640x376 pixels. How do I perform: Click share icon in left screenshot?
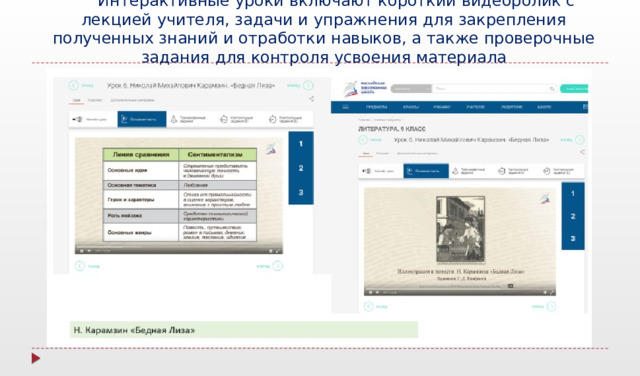[x=311, y=99]
